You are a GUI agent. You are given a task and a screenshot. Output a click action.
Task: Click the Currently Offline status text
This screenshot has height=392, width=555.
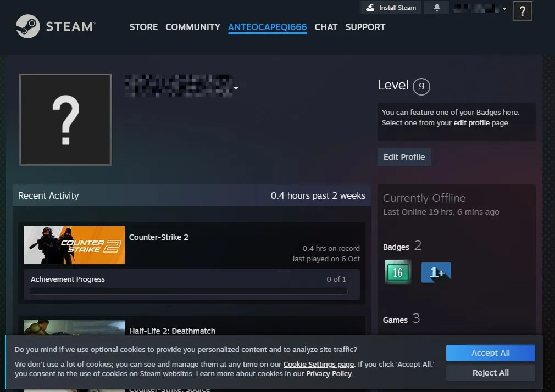click(424, 198)
